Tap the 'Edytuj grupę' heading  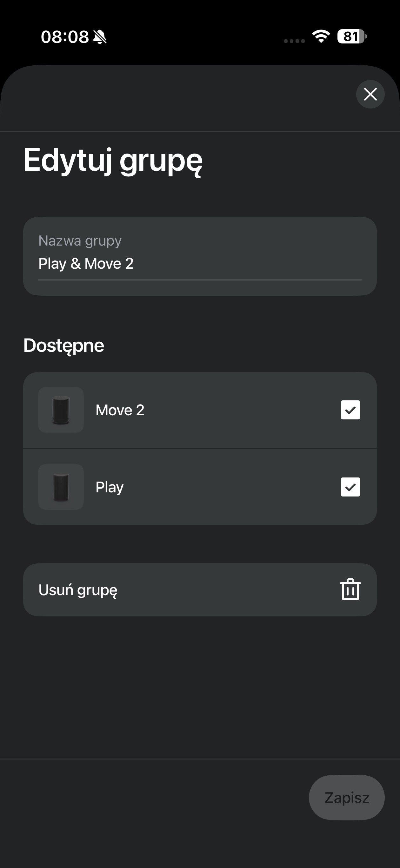point(113,161)
